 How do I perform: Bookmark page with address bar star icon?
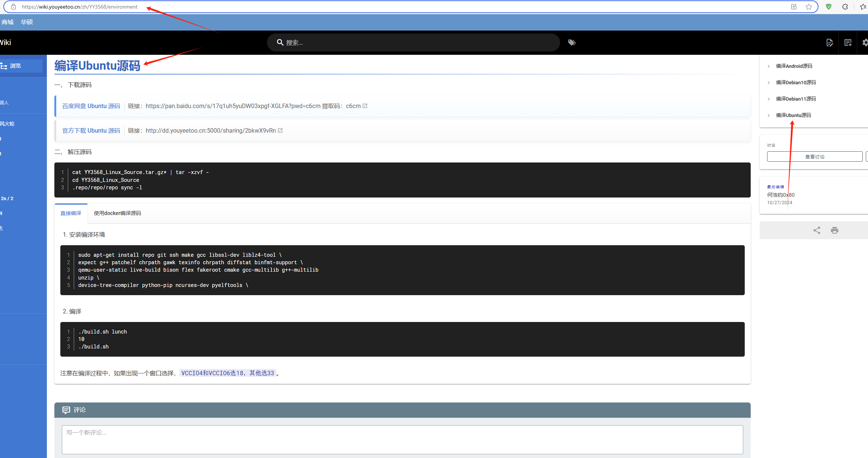click(808, 7)
